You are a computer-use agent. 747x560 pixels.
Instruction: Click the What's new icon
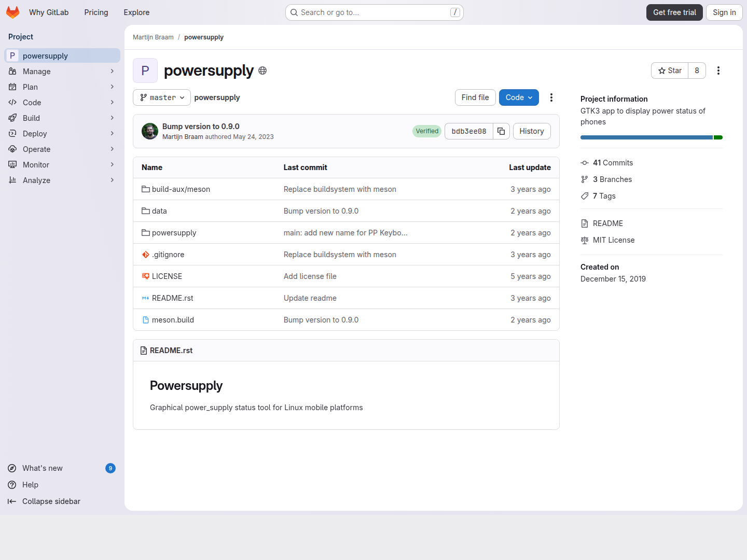click(12, 468)
